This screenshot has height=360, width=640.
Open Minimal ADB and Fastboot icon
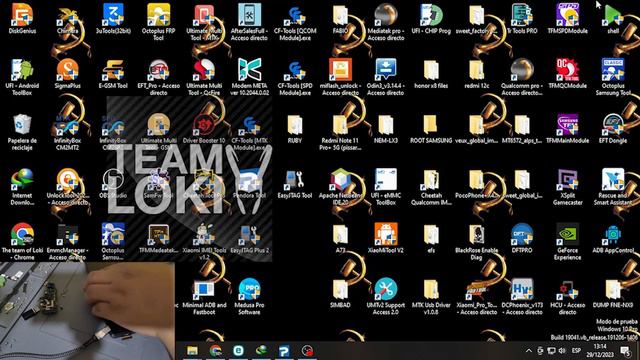click(x=204, y=289)
